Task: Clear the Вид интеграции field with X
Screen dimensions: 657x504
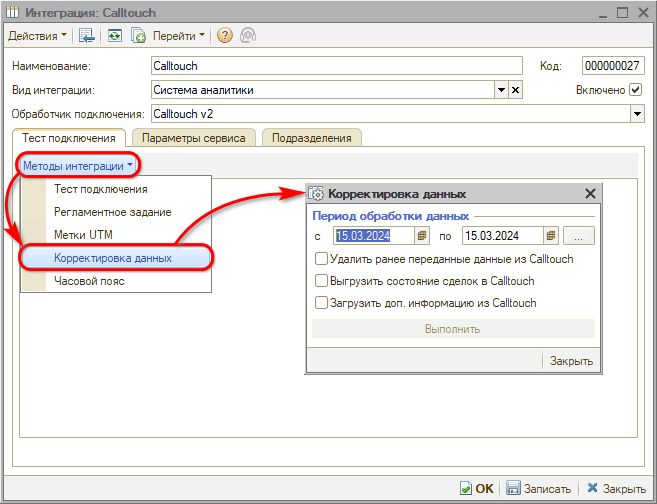Action: coord(516,90)
